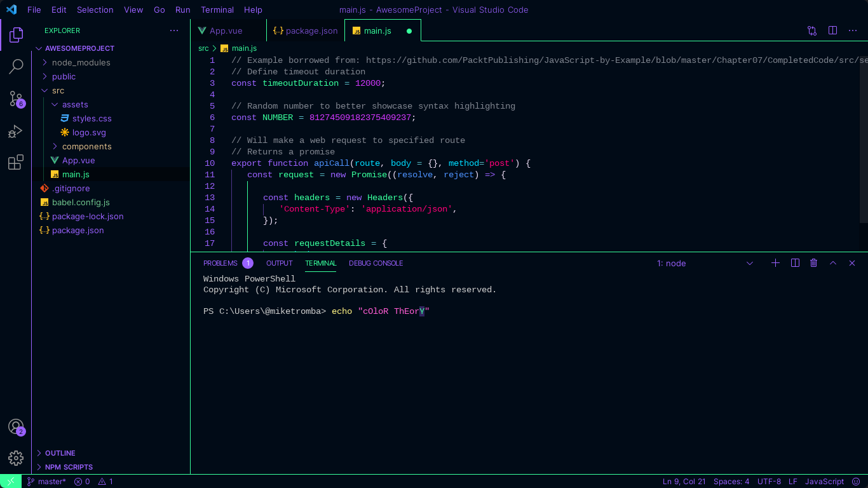This screenshot has height=488, width=868.
Task: Open the Selection menu
Action: 95,10
